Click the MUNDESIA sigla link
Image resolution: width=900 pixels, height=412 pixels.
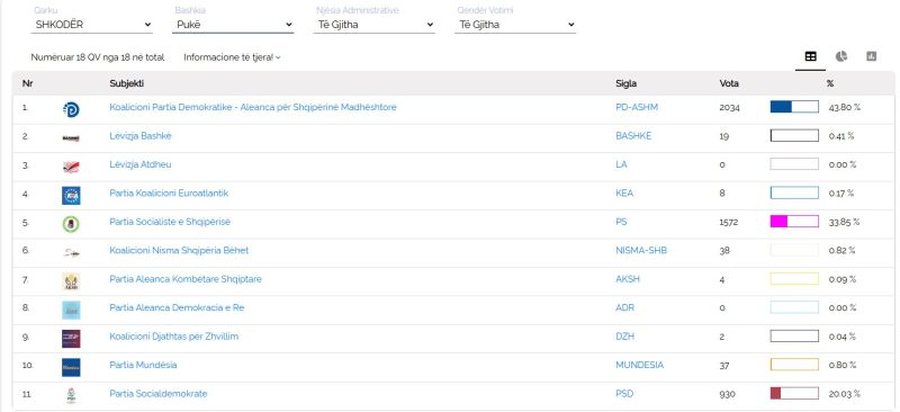(639, 366)
